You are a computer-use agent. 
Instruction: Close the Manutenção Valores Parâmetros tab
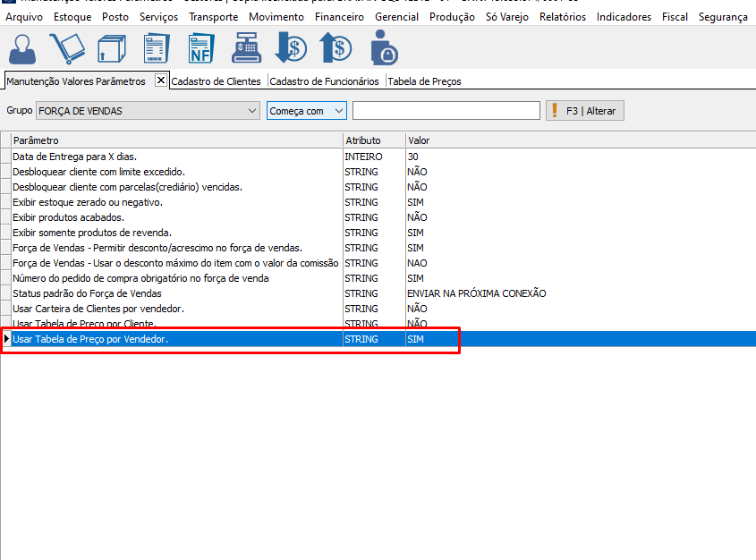[x=161, y=81]
